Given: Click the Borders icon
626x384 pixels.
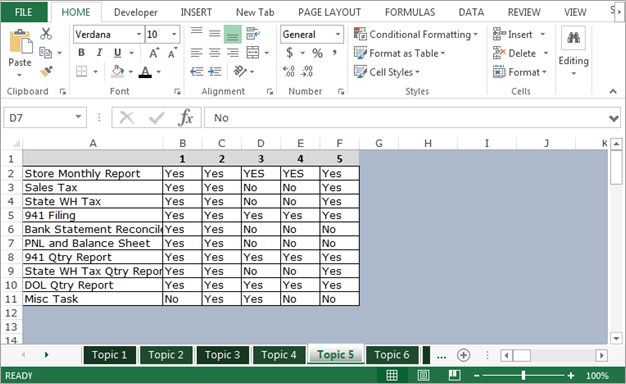Looking at the screenshot, I should coord(81,72).
